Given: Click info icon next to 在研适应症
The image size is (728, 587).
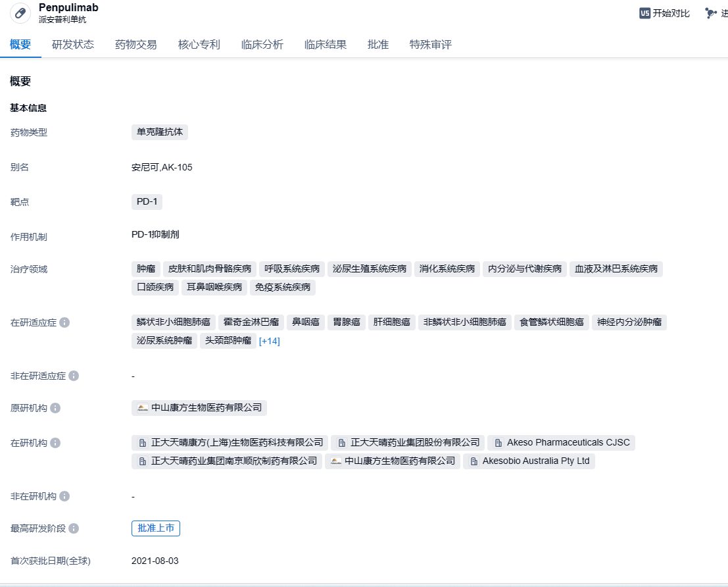Looking at the screenshot, I should [64, 323].
